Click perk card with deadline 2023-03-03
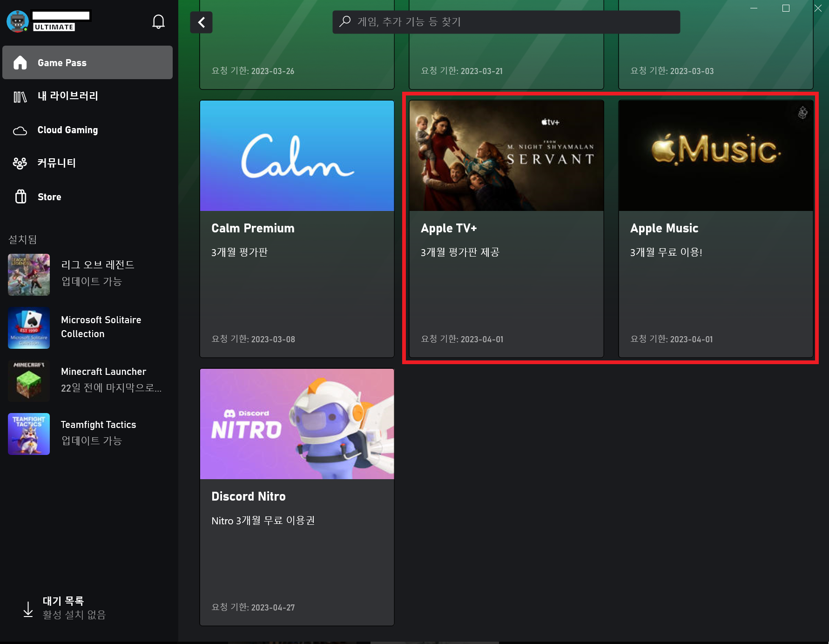Screen dimensions: 829x644 [x=716, y=45]
